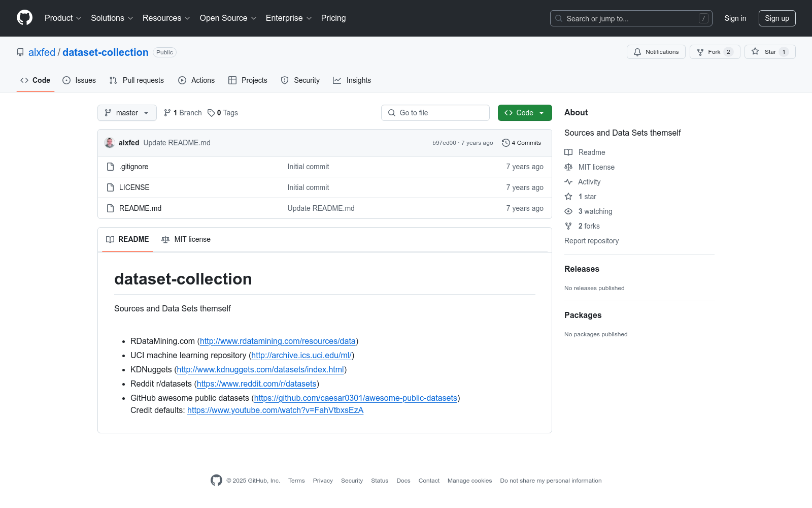Open the kdnuggets datasets link

[x=260, y=369]
